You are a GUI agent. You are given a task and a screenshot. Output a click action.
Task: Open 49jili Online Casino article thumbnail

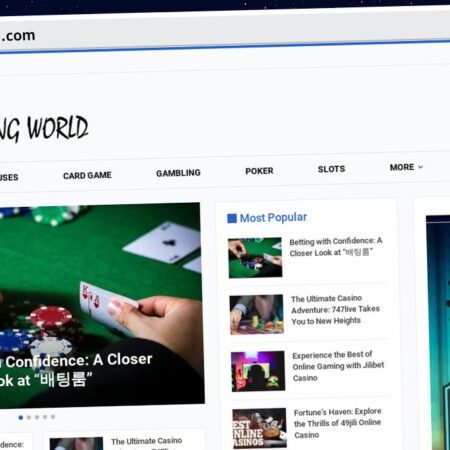tap(259, 428)
